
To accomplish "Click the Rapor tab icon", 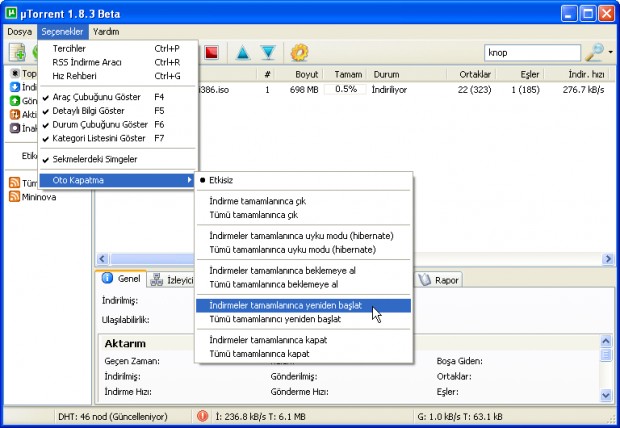I will [x=425, y=280].
